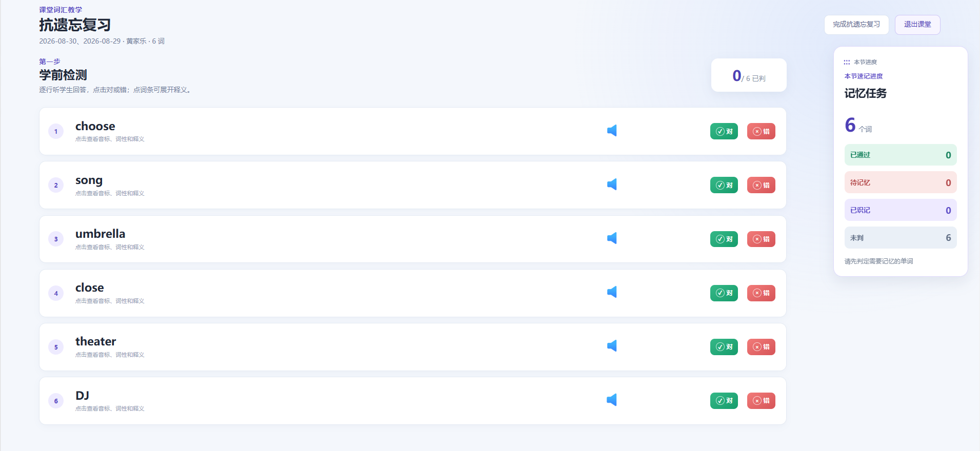The height and width of the screenshot is (451, 980).
Task: Mark choose as correct (对)
Action: [x=724, y=131]
